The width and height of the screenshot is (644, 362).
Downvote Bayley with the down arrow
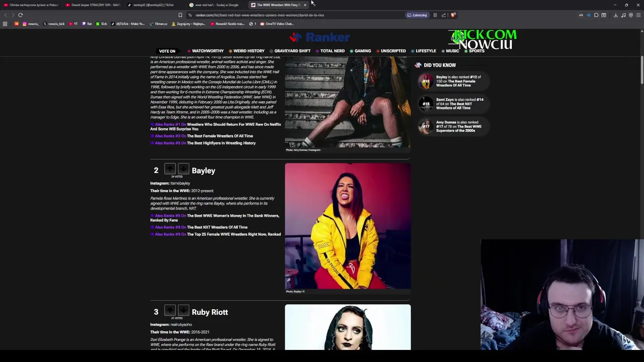point(184,169)
